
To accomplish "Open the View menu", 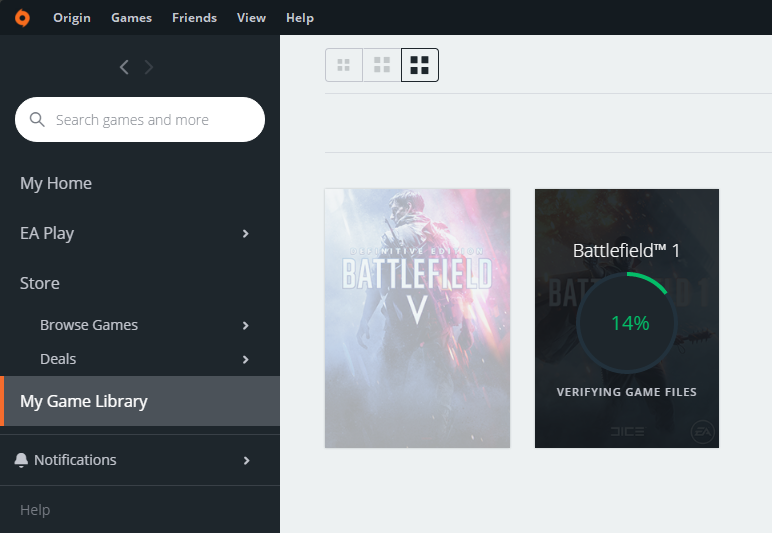I will pos(251,18).
